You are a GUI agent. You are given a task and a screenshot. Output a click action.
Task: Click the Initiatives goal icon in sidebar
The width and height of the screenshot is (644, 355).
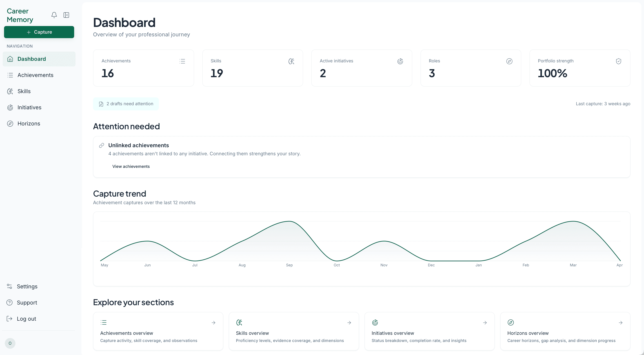pos(10,107)
